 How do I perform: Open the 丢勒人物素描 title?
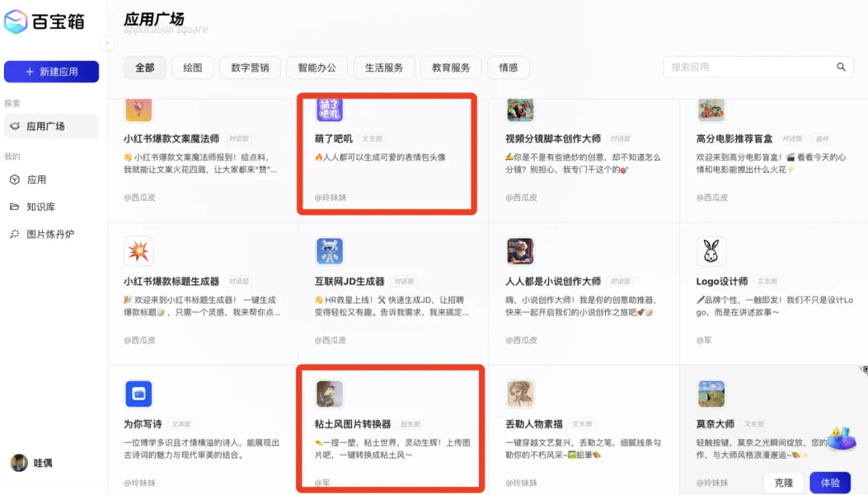(534, 424)
